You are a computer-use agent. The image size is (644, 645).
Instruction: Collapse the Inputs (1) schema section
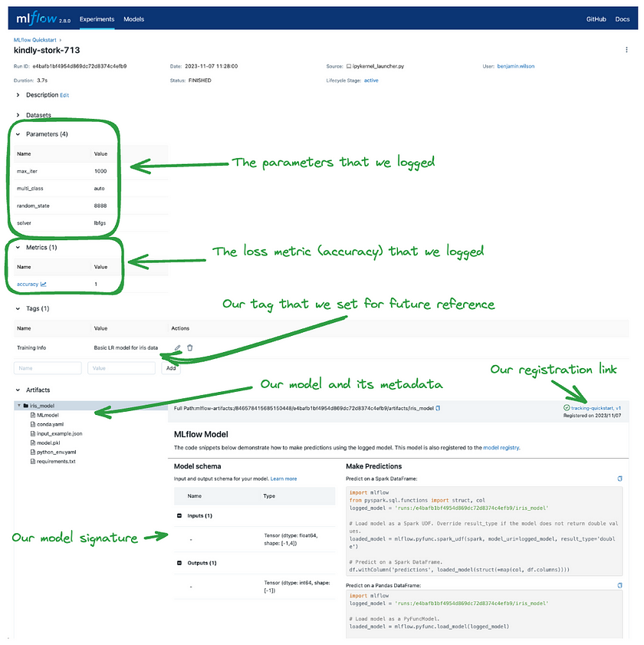point(179,515)
